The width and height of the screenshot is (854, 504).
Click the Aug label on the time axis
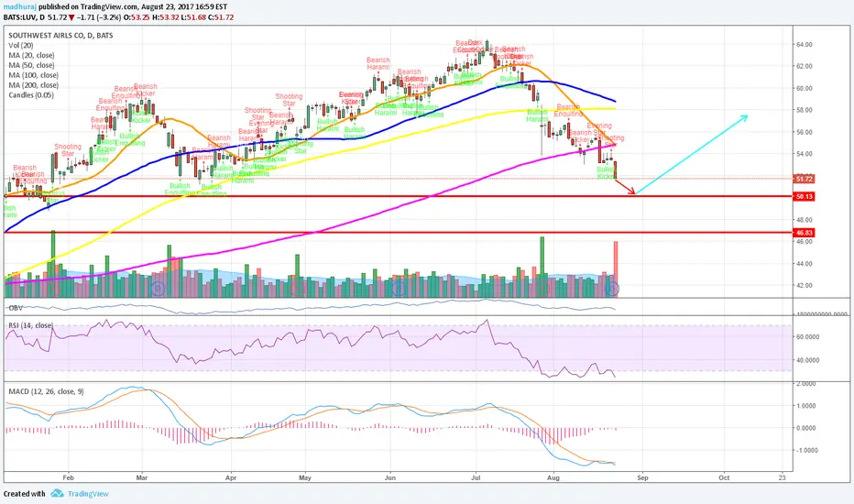[553, 477]
